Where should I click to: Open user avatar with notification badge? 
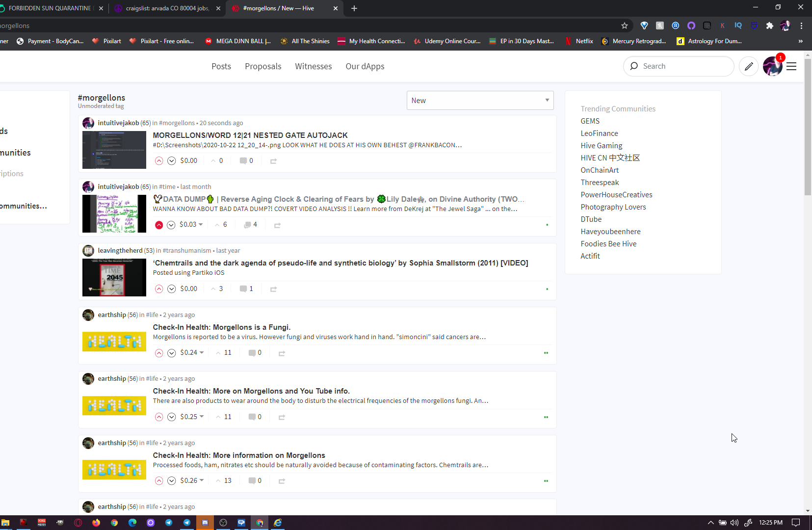point(773,66)
